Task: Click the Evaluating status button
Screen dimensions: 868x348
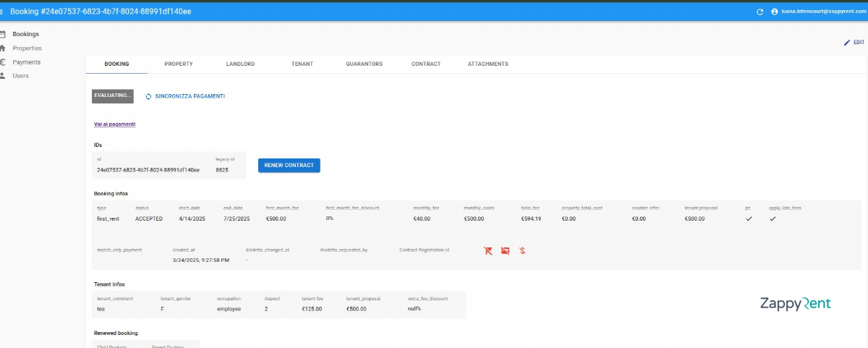Action: (112, 96)
